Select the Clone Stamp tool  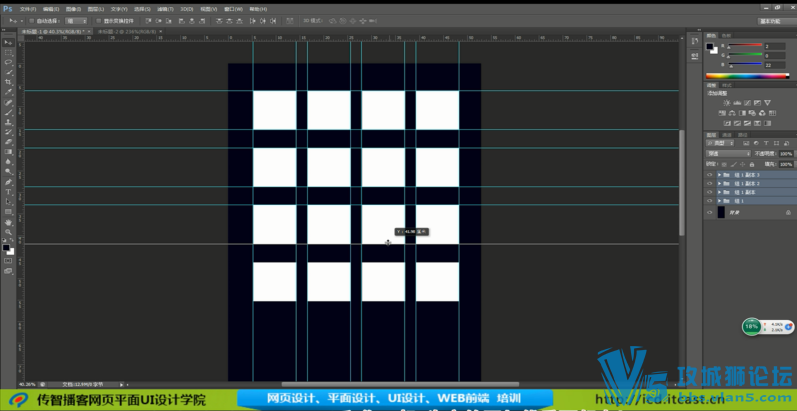(x=8, y=122)
